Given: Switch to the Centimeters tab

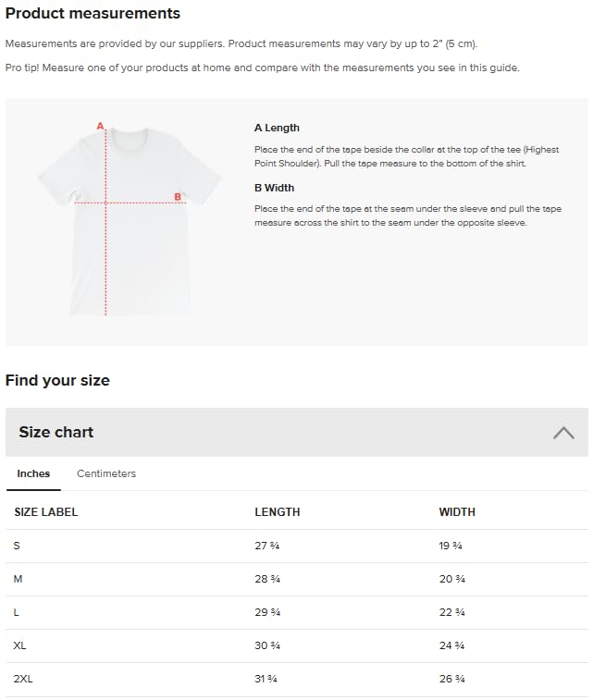Looking at the screenshot, I should tap(106, 473).
